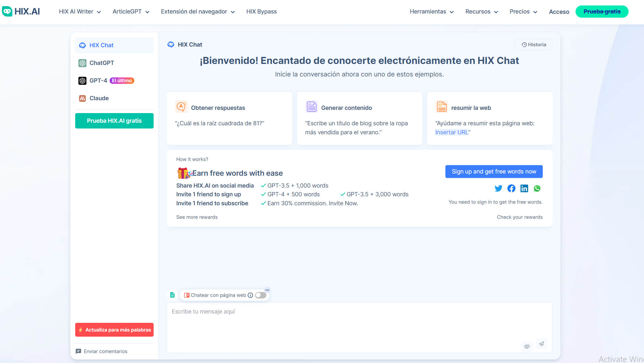Click How it works? text
The image size is (644, 363).
click(192, 159)
